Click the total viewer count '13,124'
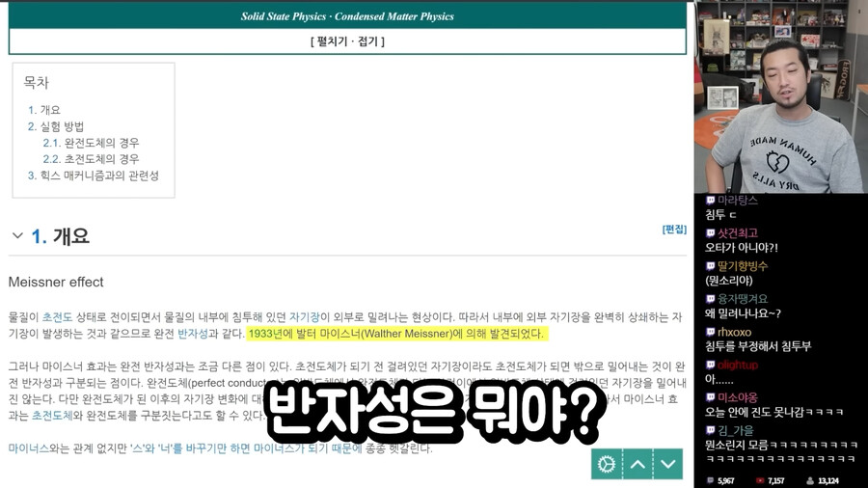Viewport: 868px width, 488px height. [828, 481]
